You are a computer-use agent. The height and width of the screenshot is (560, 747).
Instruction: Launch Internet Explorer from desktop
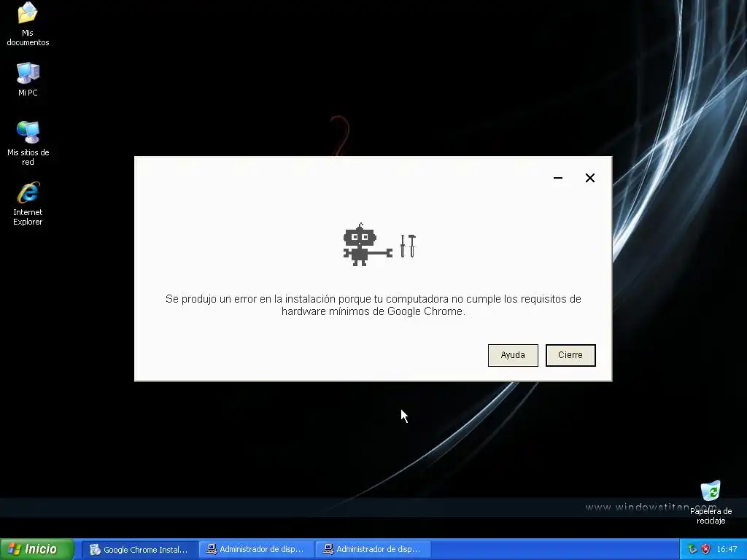28,203
